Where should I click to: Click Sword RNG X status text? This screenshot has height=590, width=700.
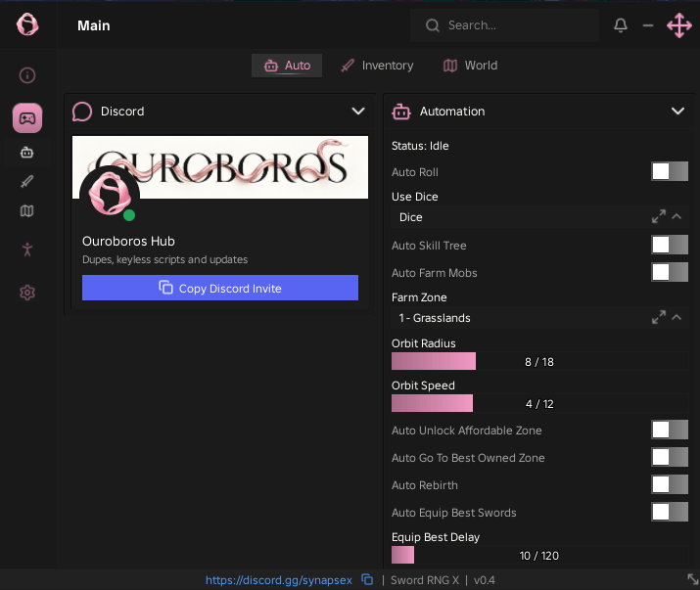[425, 580]
